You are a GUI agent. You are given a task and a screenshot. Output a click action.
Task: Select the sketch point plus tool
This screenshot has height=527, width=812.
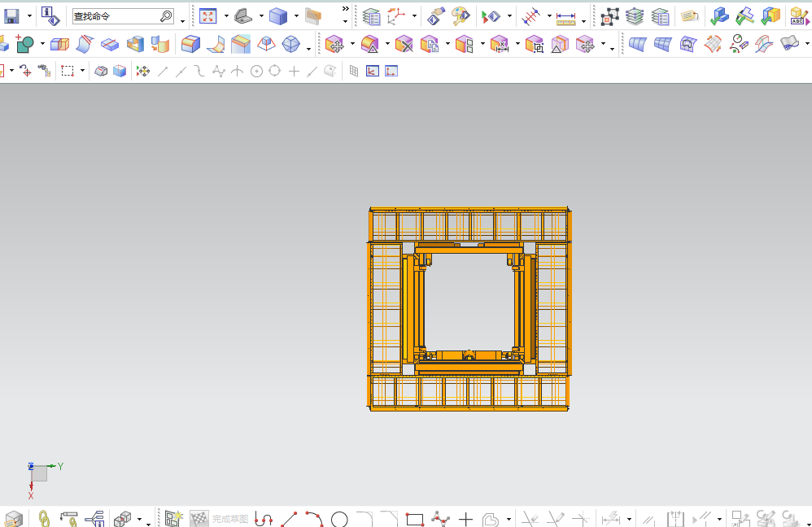pyautogui.click(x=465, y=519)
